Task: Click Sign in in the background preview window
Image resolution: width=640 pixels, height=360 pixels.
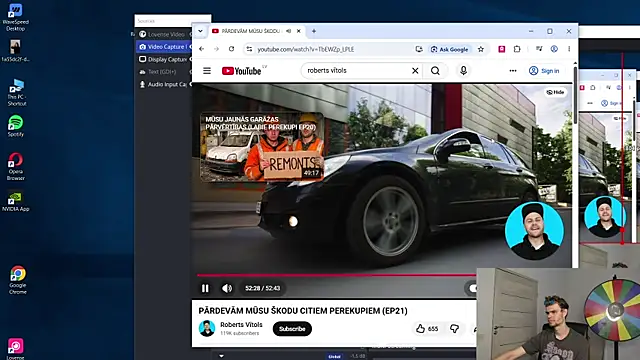Action: click(611, 103)
